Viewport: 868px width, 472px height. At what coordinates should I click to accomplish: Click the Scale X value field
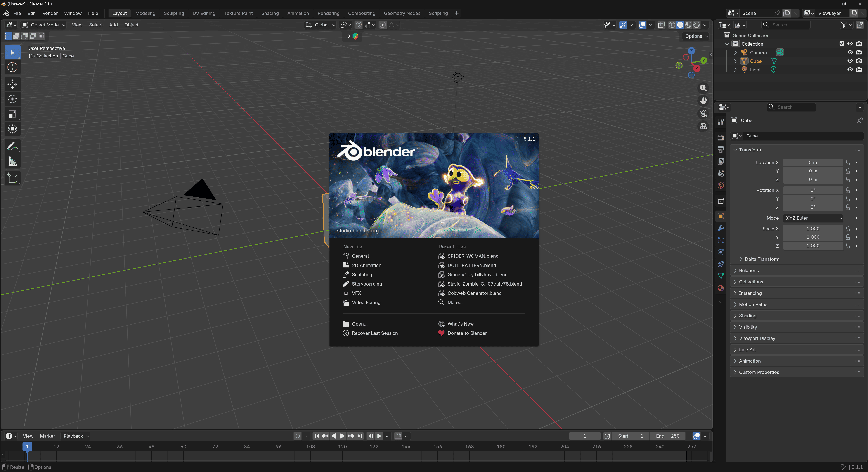pos(813,229)
